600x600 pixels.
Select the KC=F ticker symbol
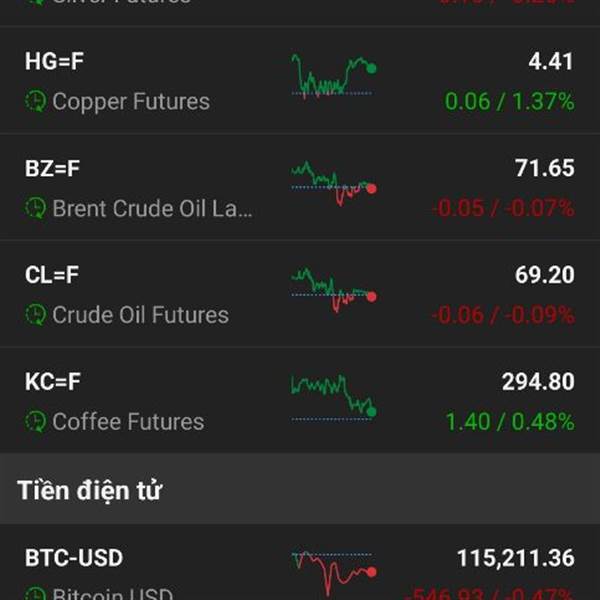coord(53,382)
